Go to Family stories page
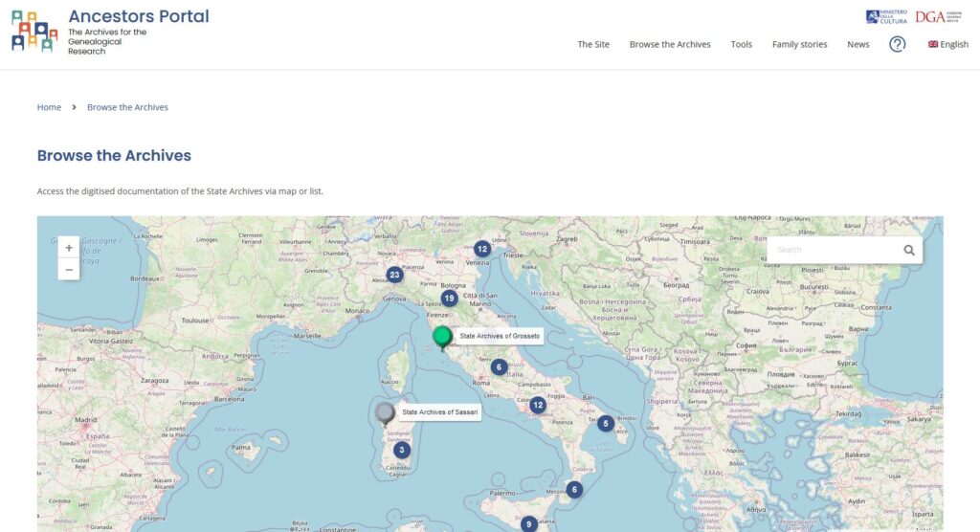The height and width of the screenshot is (532, 980). (x=799, y=45)
